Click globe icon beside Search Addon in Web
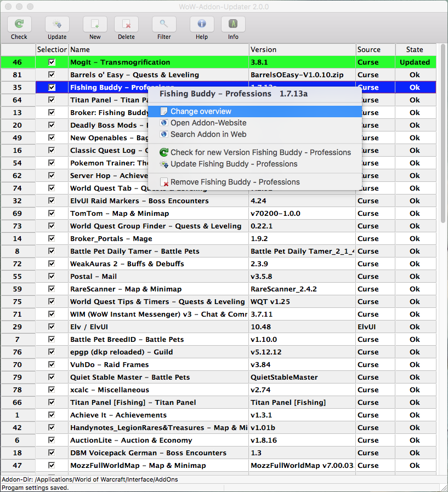 (164, 134)
